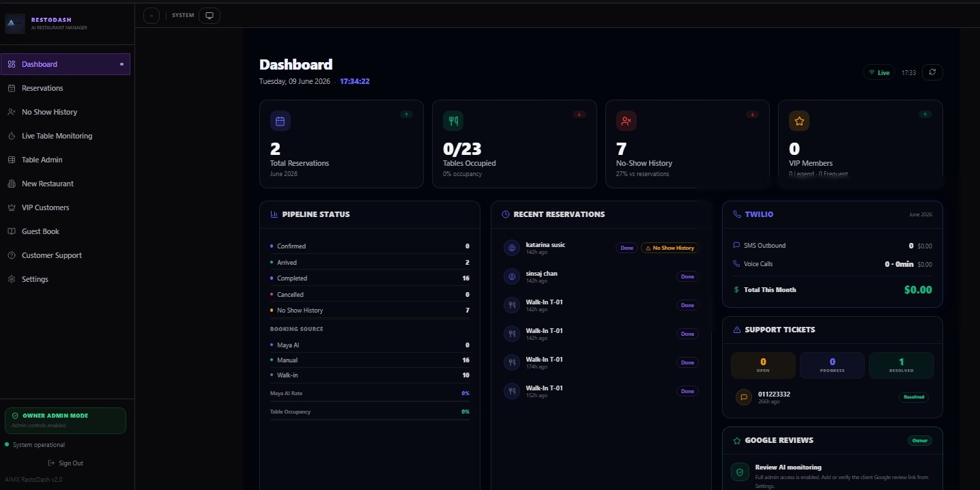Click the Owner badge in the Google Reviews panel
Image resolution: width=980 pixels, height=490 pixels.
point(920,441)
